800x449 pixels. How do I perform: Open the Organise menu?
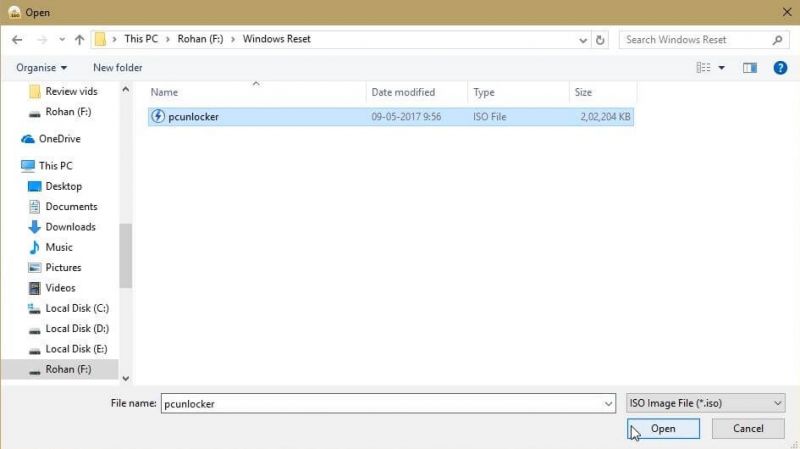point(41,67)
